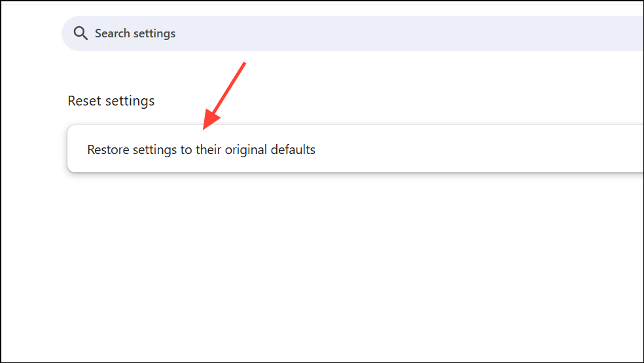The width and height of the screenshot is (644, 363).
Task: Open "Restore settings to their original defaults"
Action: 201,150
